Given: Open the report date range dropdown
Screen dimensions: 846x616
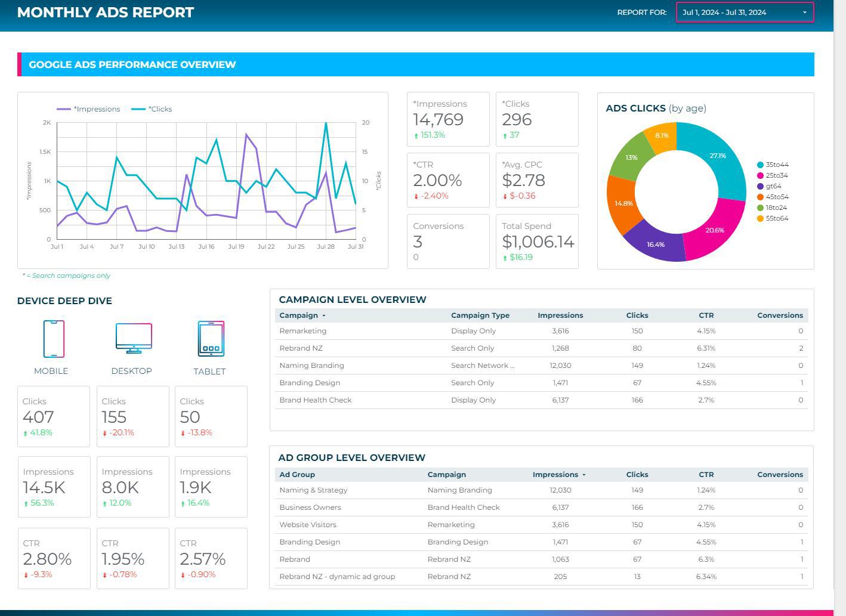Looking at the screenshot, I should click(x=745, y=13).
